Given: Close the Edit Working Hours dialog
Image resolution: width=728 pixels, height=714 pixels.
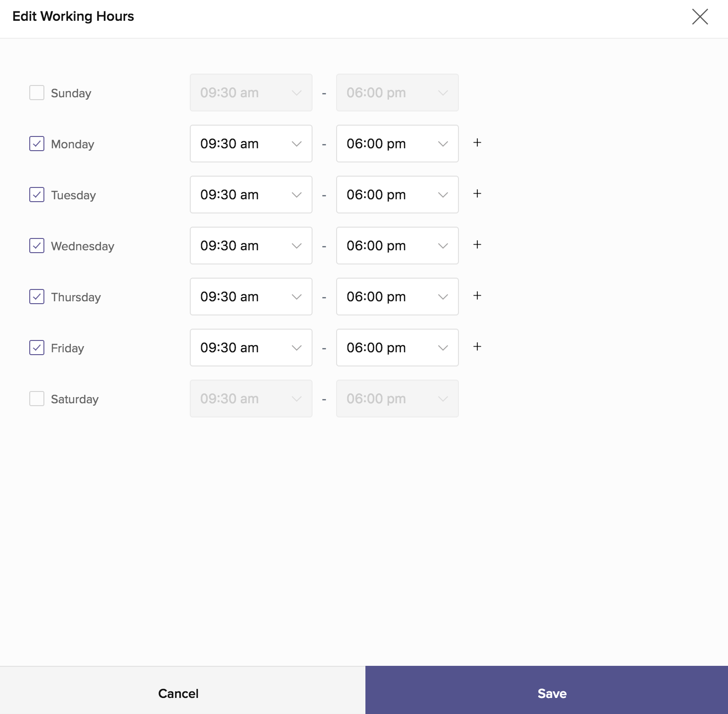Looking at the screenshot, I should tap(700, 17).
